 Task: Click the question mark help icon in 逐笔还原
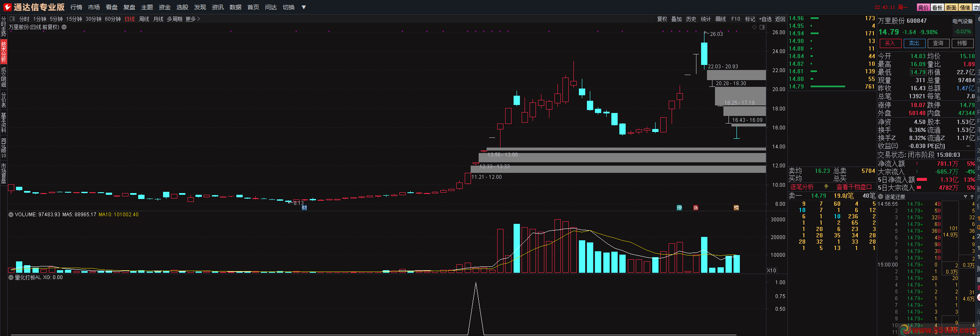pyautogui.click(x=972, y=197)
